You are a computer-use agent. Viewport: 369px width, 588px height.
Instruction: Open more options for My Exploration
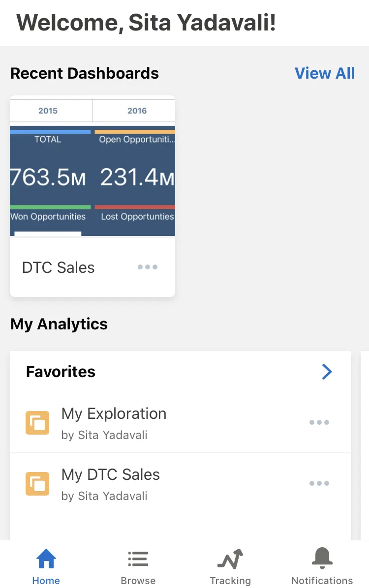tap(319, 422)
